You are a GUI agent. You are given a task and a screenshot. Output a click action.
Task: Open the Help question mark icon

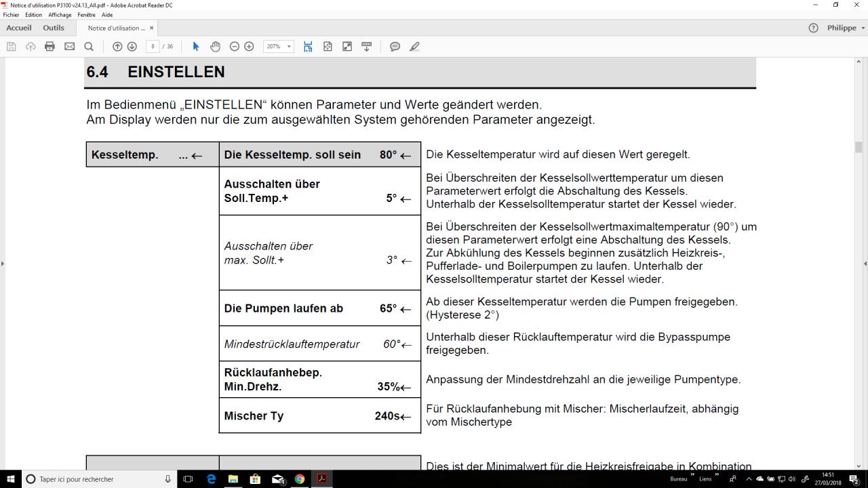pyautogui.click(x=814, y=28)
